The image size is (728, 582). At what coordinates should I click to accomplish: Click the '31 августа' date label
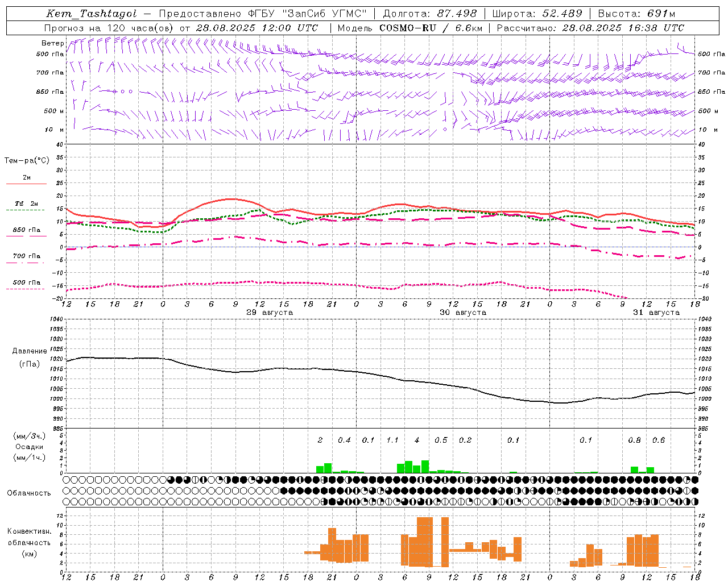(x=656, y=313)
